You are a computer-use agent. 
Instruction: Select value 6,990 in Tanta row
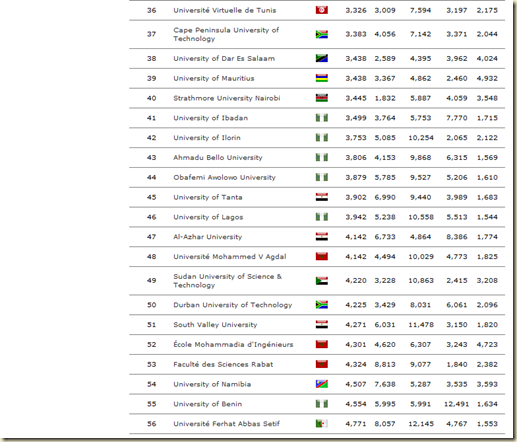385,197
